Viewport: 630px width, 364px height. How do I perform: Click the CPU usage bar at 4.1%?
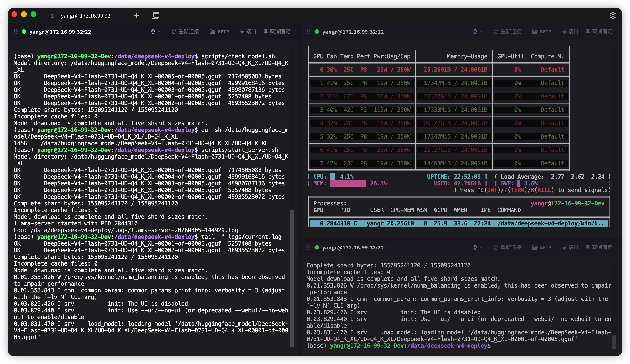(x=333, y=177)
